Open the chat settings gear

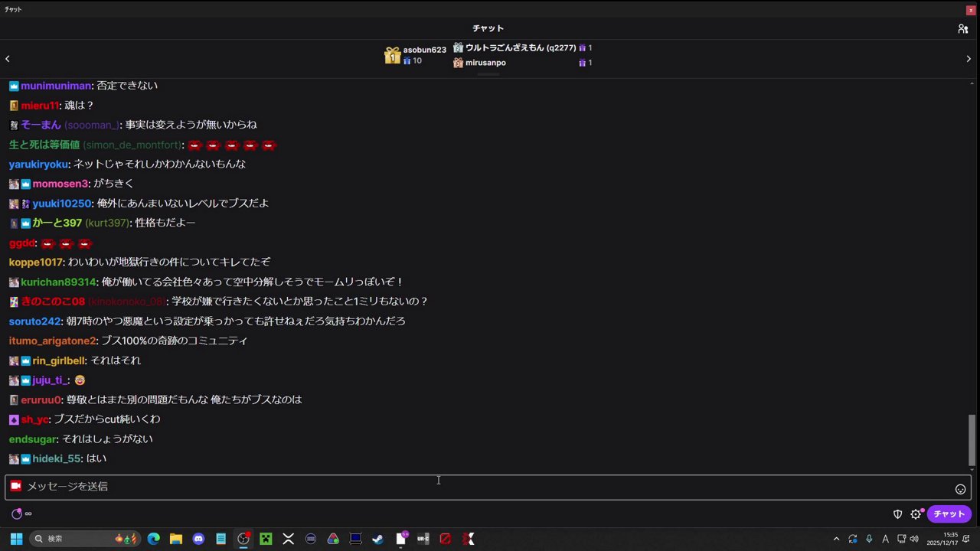pyautogui.click(x=916, y=514)
